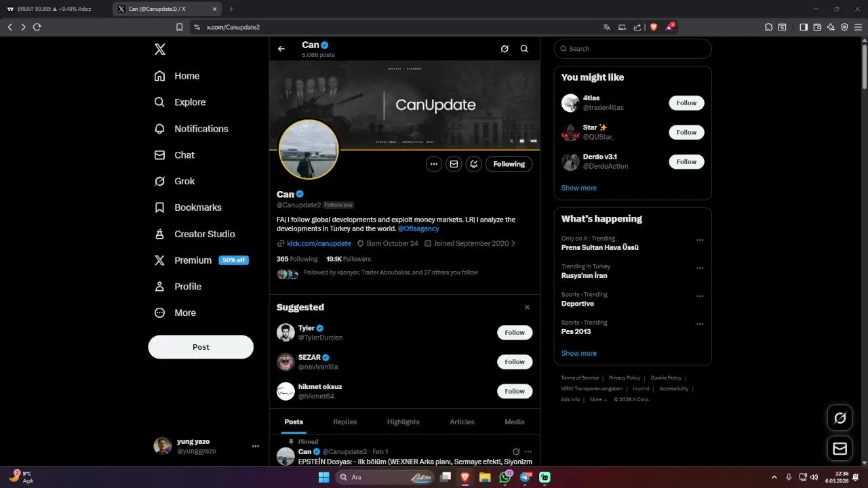The image size is (868, 488).
Task: Click Show more under You might like
Action: [x=579, y=188]
